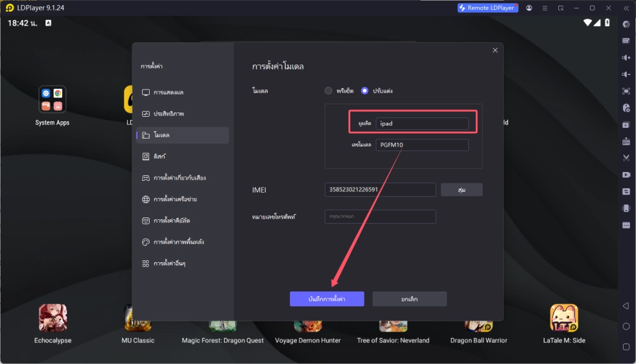
Task: Click the สุ่ม random IMEI button
Action: coord(461,189)
